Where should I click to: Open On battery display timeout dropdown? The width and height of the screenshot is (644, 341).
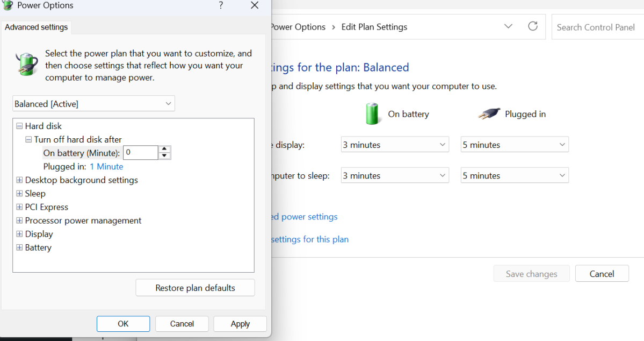pos(395,145)
